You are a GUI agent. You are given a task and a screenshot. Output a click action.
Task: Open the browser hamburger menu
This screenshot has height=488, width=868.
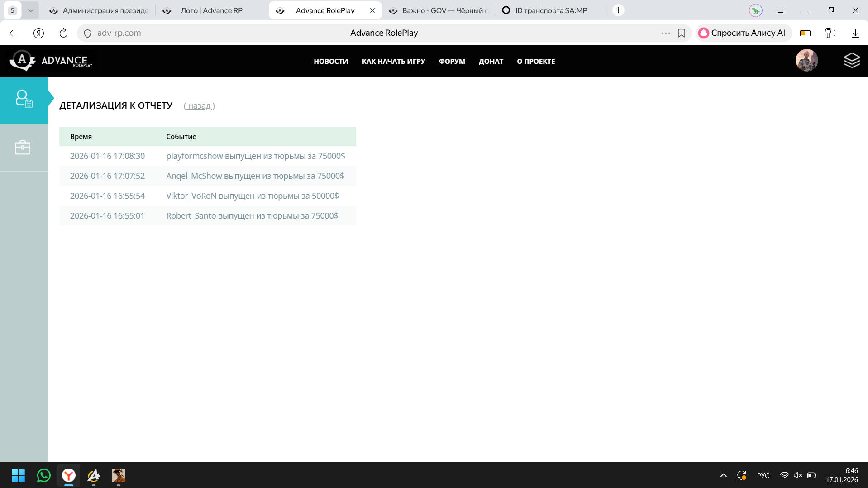[x=781, y=10]
